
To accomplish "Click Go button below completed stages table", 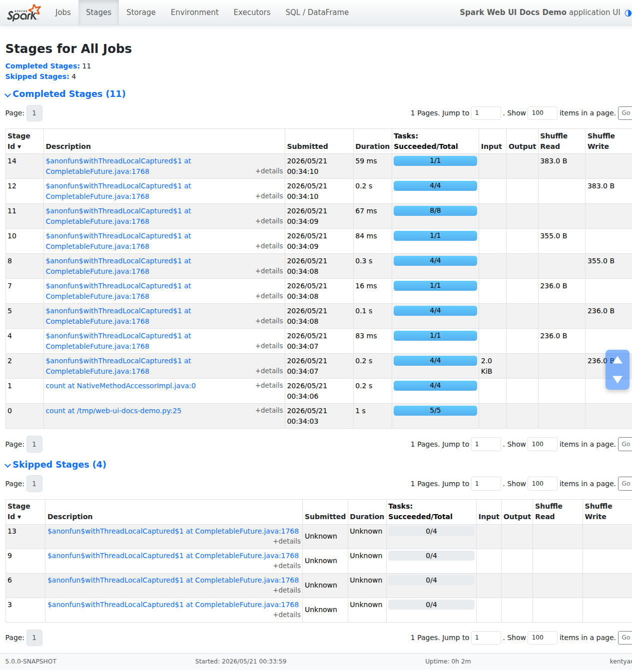I will pyautogui.click(x=626, y=444).
